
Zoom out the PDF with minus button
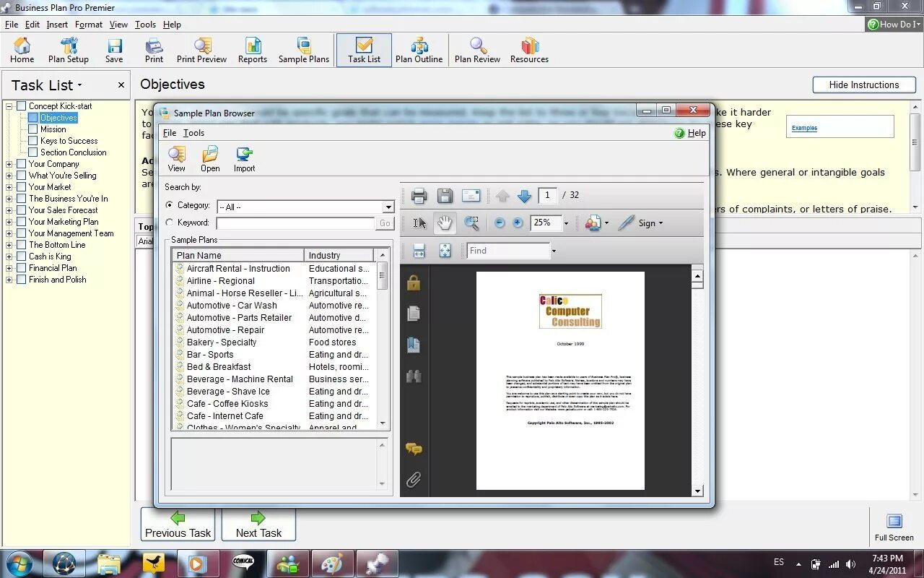tap(500, 223)
